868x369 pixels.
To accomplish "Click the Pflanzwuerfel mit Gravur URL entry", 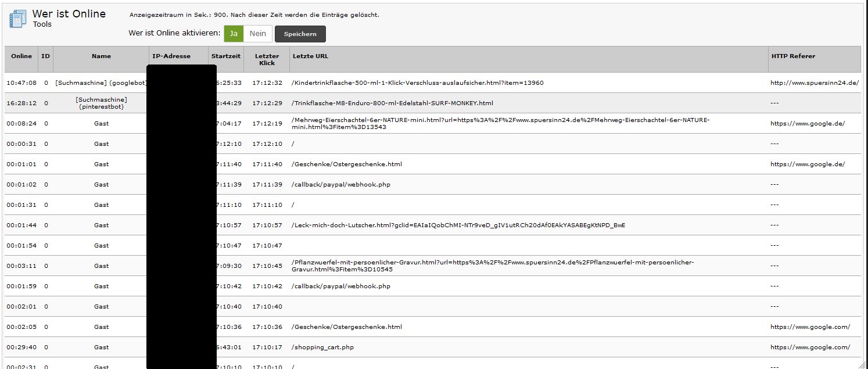I will [493, 266].
